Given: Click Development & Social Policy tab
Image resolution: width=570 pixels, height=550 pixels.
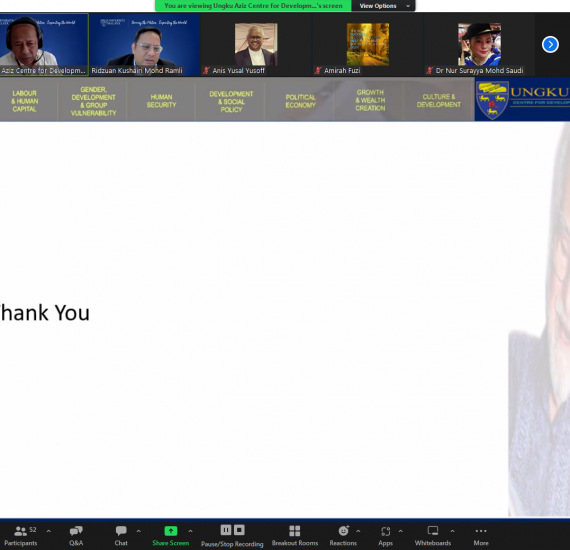Looking at the screenshot, I should click(x=231, y=101).
